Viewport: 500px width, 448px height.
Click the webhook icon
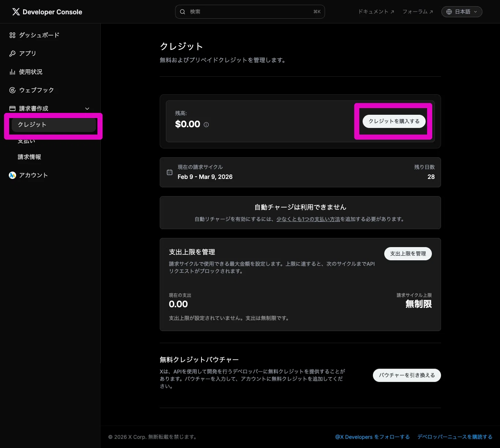pos(12,90)
